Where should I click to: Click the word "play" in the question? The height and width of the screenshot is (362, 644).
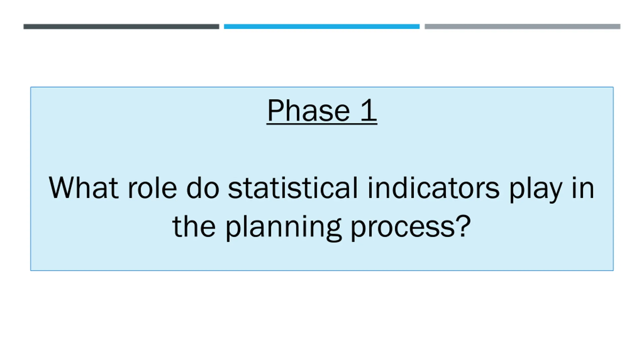click(x=536, y=190)
